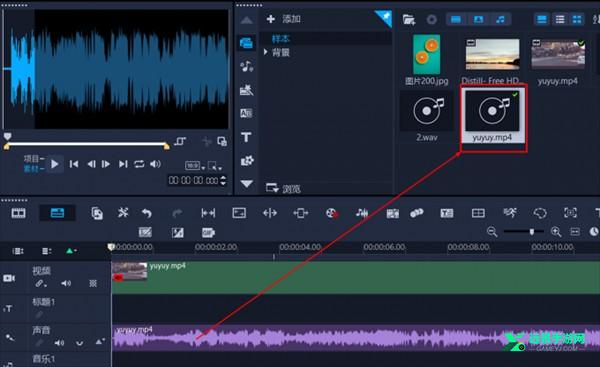Click the timeline zoom level slider
Screen dimensions: 600x367
[523, 232]
